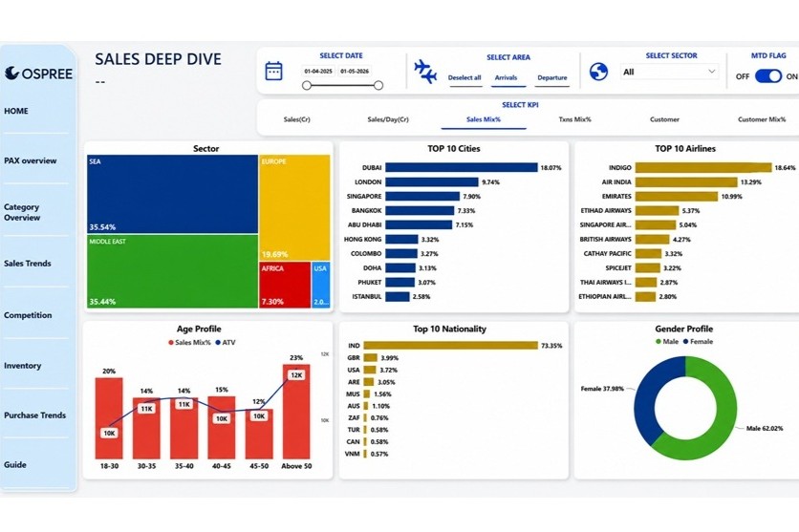Click the GBR nationality bar
Viewport: 799px width, 532px height.
coord(371,358)
